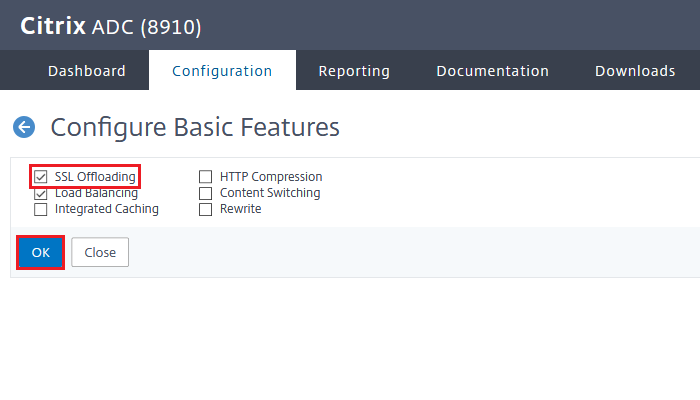Click the Close button
700x400 pixels.
100,252
